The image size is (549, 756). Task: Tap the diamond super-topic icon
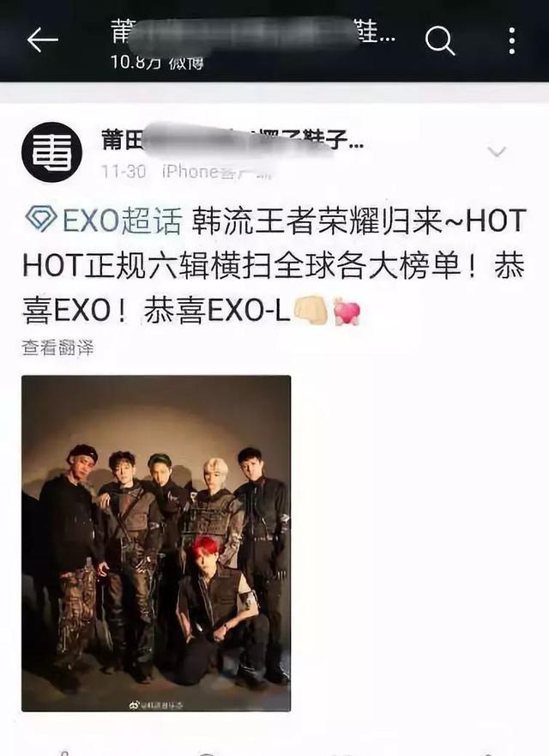point(40,220)
